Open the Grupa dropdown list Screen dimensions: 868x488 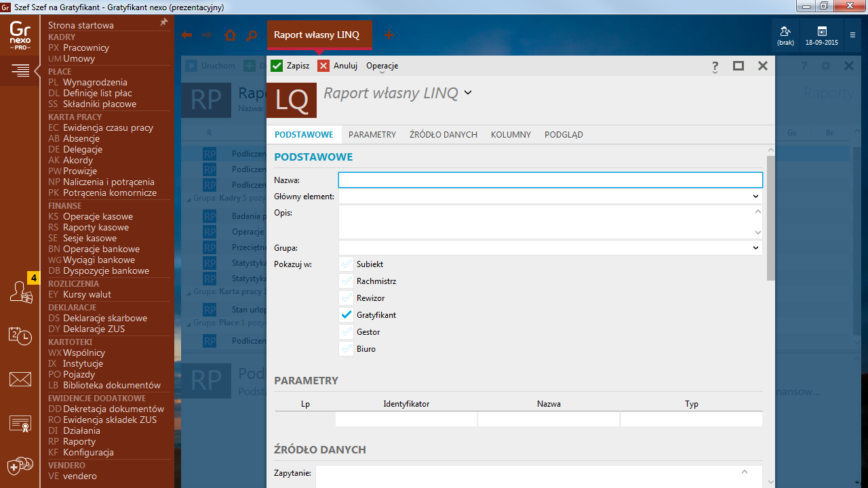755,248
